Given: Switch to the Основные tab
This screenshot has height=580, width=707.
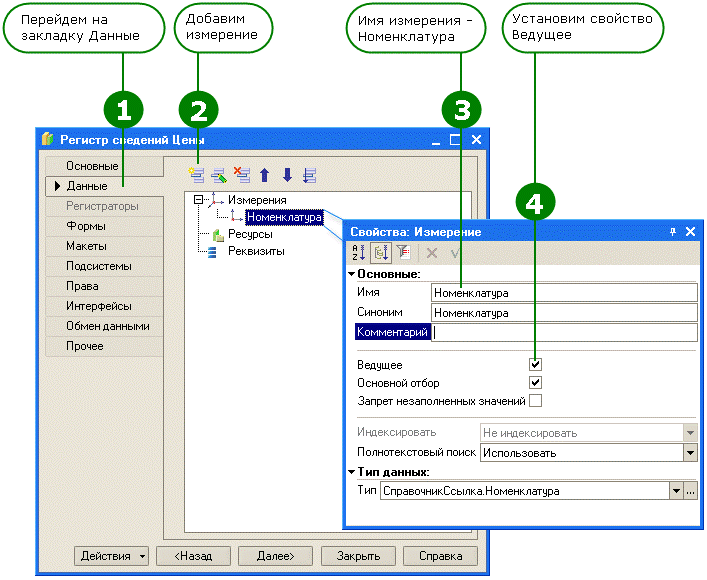Looking at the screenshot, I should pyautogui.click(x=93, y=166).
